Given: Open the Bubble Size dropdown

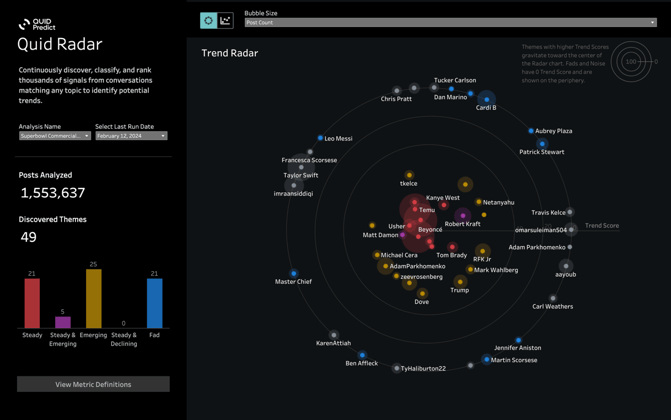Looking at the screenshot, I should click(x=450, y=22).
